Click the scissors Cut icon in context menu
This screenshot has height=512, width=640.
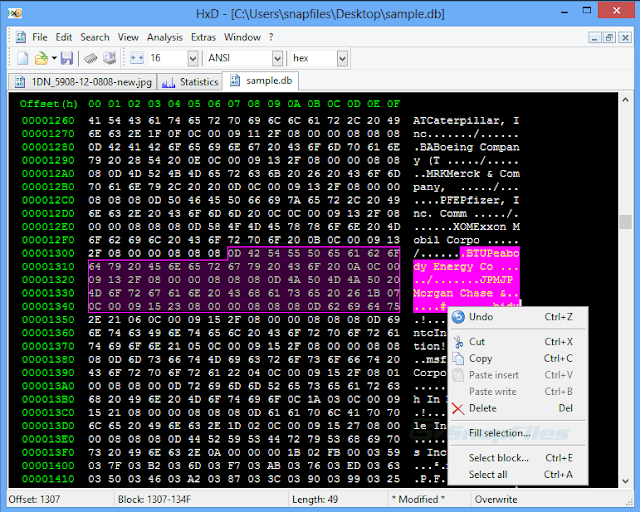[458, 342]
